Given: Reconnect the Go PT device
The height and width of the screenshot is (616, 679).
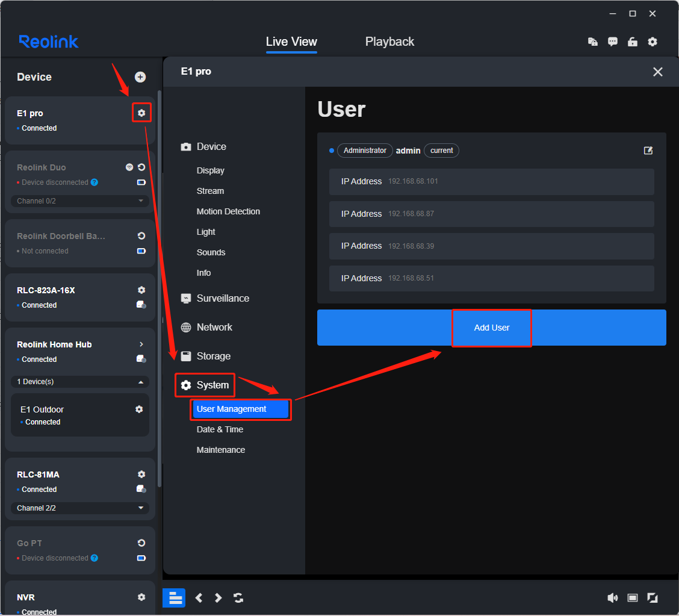Looking at the screenshot, I should [x=141, y=543].
